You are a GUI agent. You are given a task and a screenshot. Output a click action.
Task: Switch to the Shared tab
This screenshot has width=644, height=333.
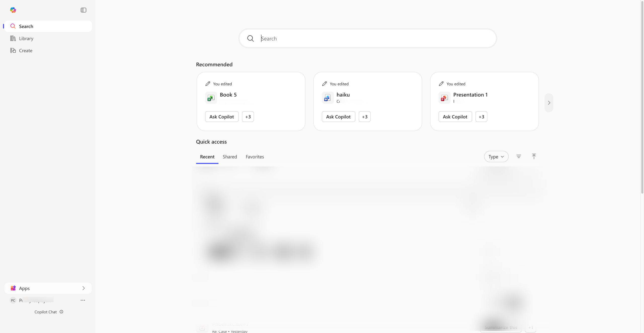[230, 157]
